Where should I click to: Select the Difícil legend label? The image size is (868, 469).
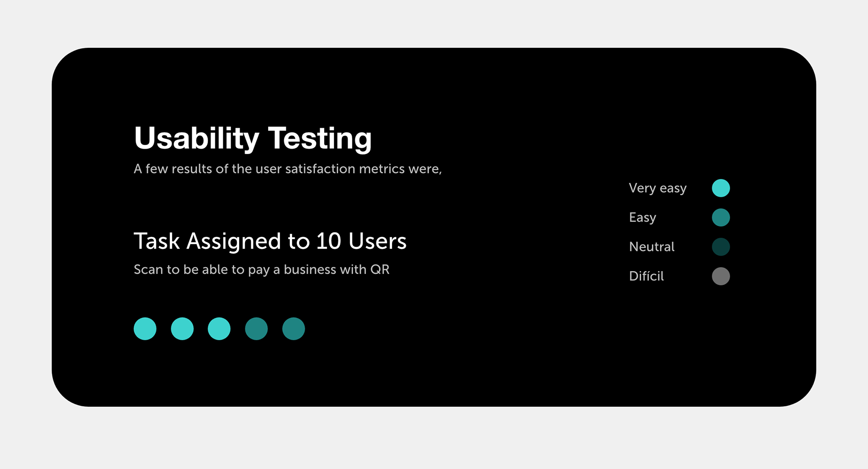(x=646, y=276)
